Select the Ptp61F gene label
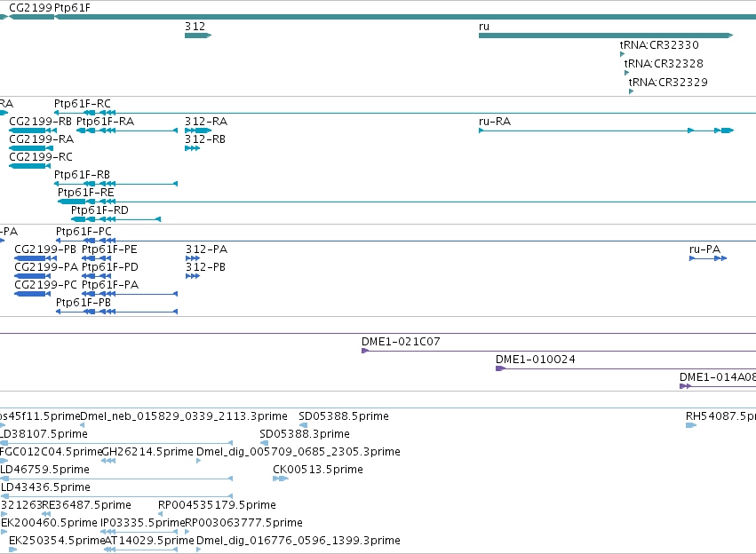 coord(72,8)
